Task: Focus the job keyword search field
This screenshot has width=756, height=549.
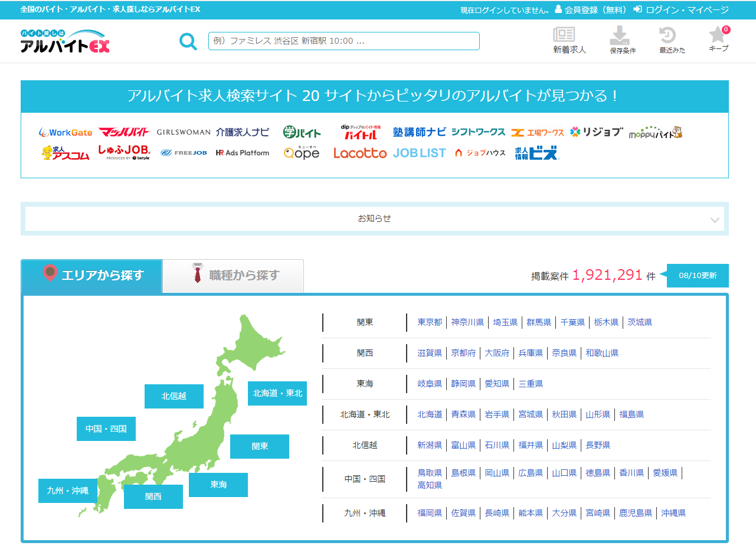Action: pyautogui.click(x=344, y=41)
